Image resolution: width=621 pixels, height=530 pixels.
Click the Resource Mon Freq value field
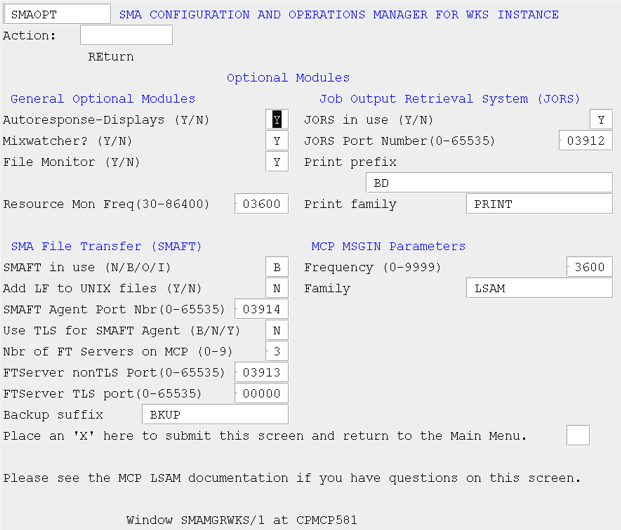click(261, 204)
